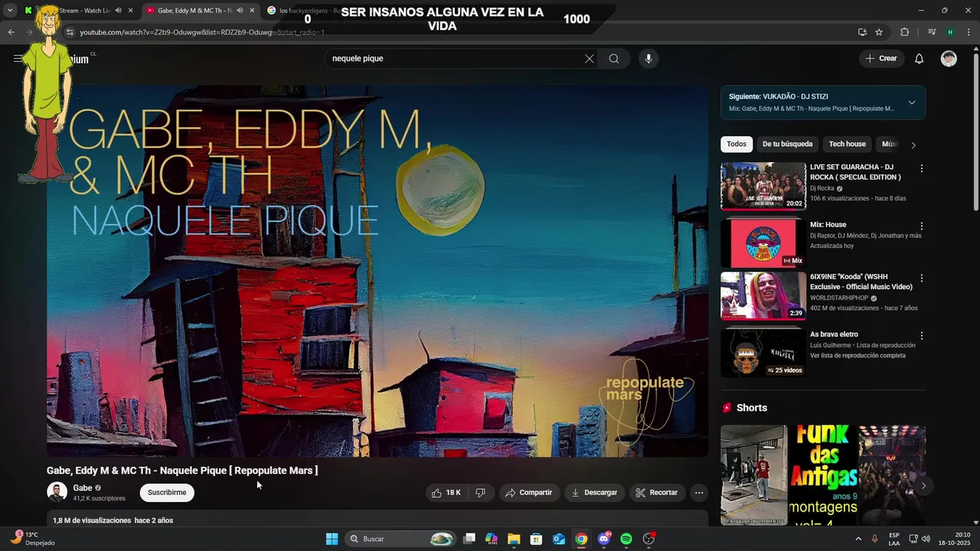Go back in browser history
This screenshot has height=551, width=980.
pyautogui.click(x=11, y=32)
